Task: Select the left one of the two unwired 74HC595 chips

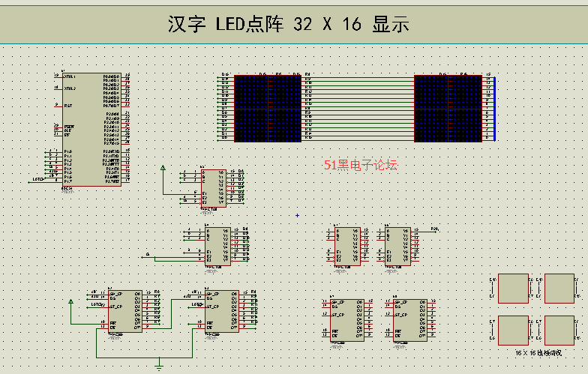Action: pyautogui.click(x=346, y=321)
